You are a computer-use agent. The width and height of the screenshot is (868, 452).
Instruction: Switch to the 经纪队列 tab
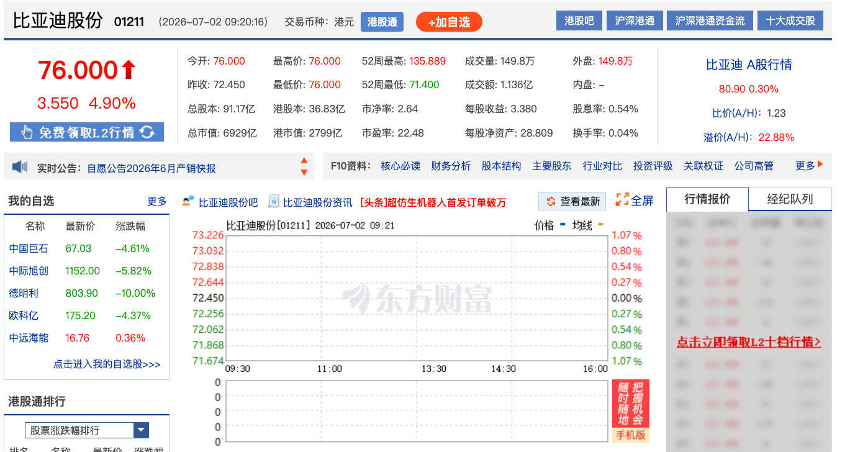tap(790, 199)
